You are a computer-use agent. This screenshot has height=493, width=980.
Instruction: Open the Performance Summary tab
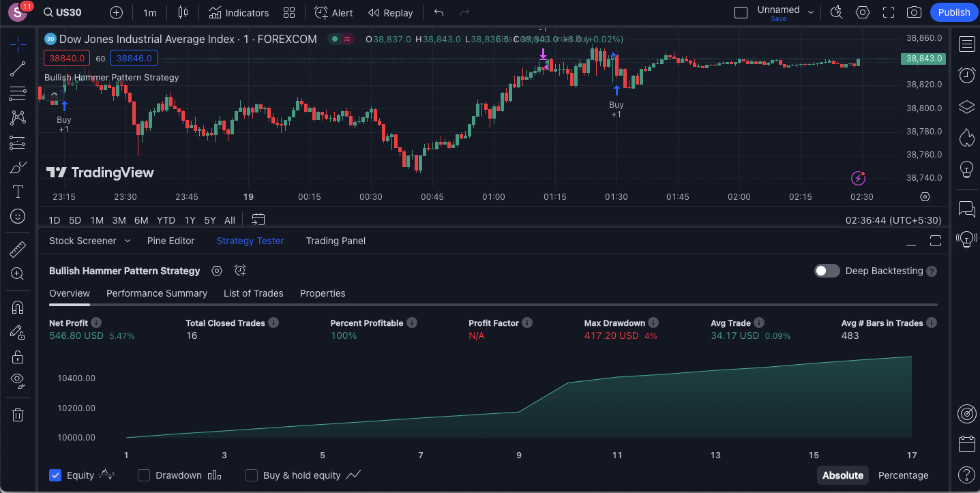tap(157, 293)
